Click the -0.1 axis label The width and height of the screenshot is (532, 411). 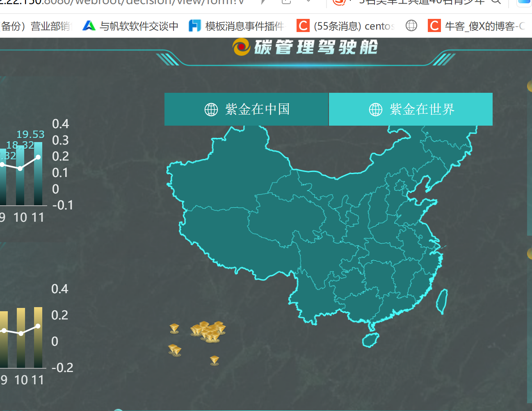point(63,205)
